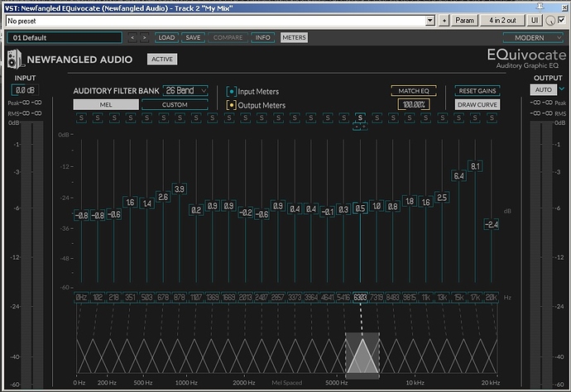Click the plus button under 6303 solo
The image size is (571, 392).
tap(364, 127)
